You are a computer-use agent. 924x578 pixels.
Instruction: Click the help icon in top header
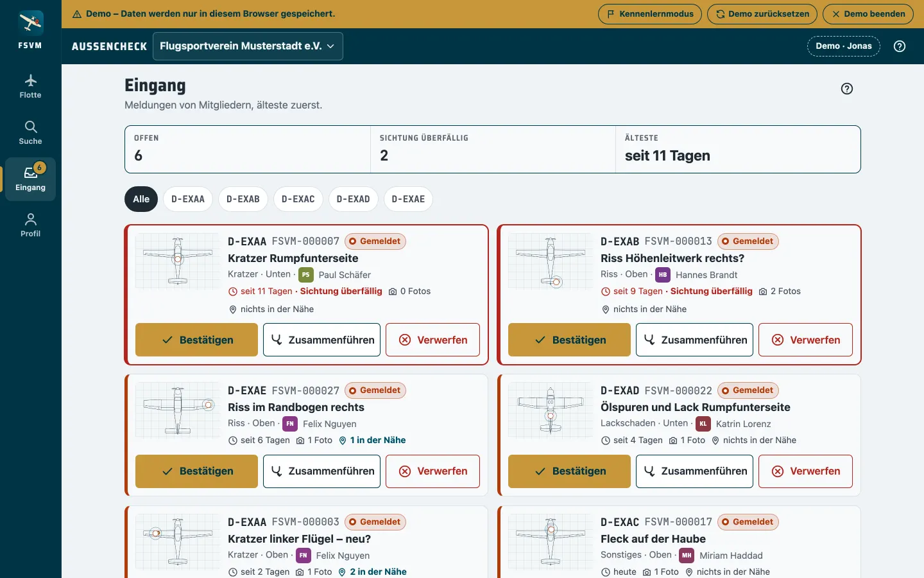pos(900,46)
